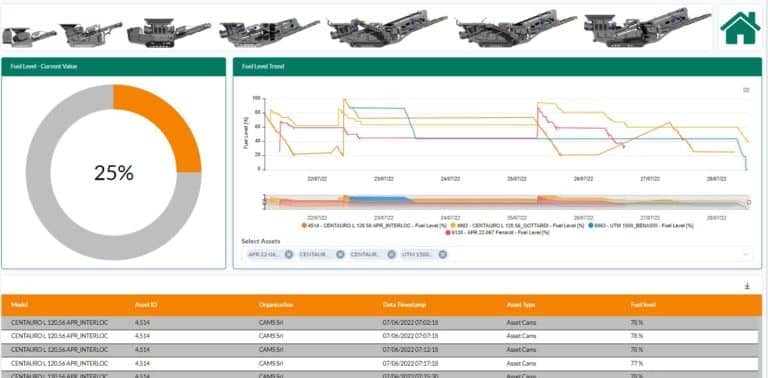Sort table by Organization column header
This screenshot has height=378, width=768.
tap(276, 305)
